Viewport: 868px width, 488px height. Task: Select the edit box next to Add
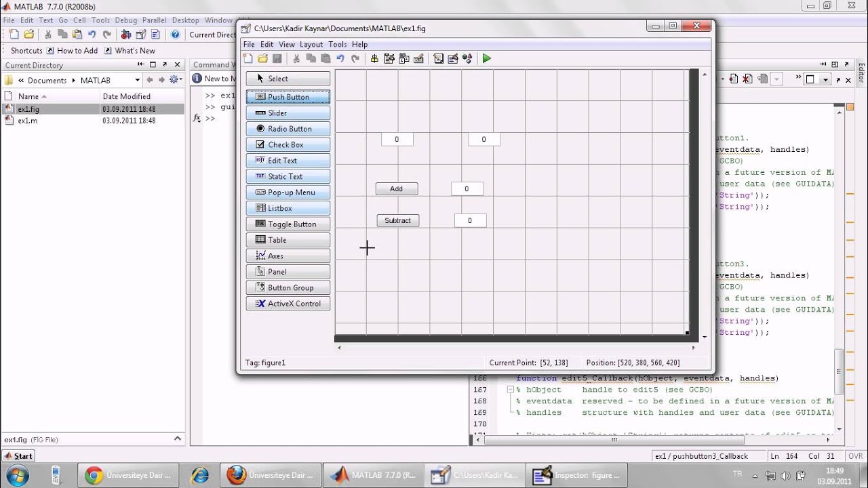(x=467, y=189)
